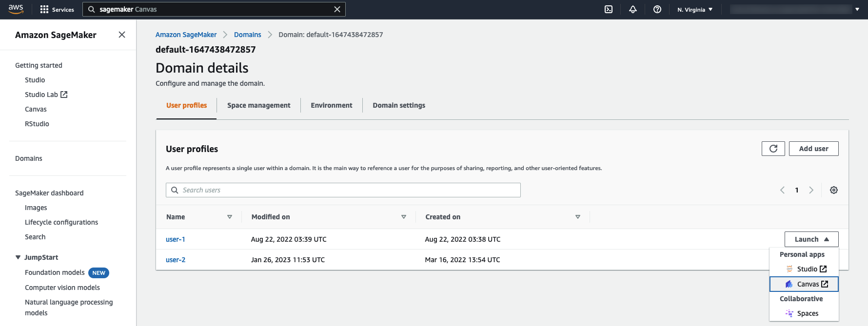Click the Aug 22, 2022 03:38 UTC cell
The height and width of the screenshot is (326, 868).
pos(463,239)
